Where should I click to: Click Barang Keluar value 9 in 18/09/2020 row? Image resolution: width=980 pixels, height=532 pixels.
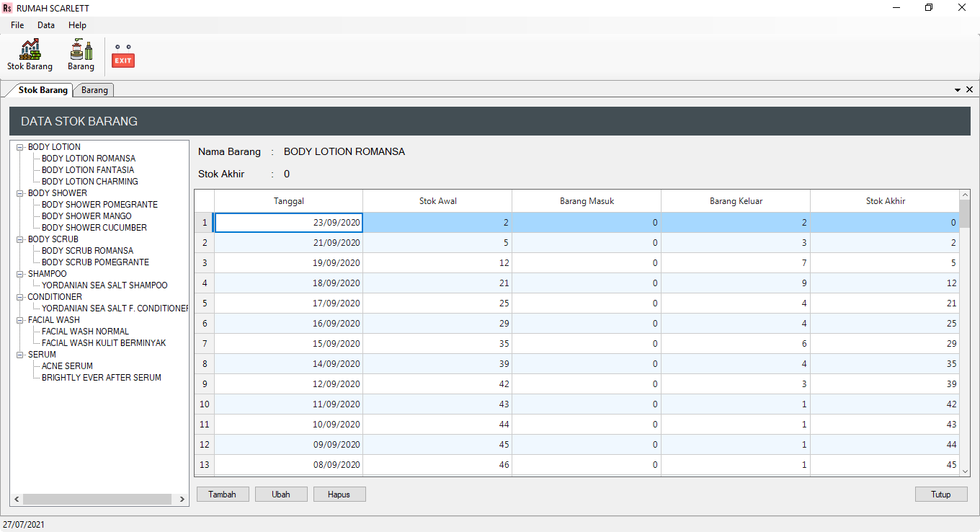click(x=736, y=283)
